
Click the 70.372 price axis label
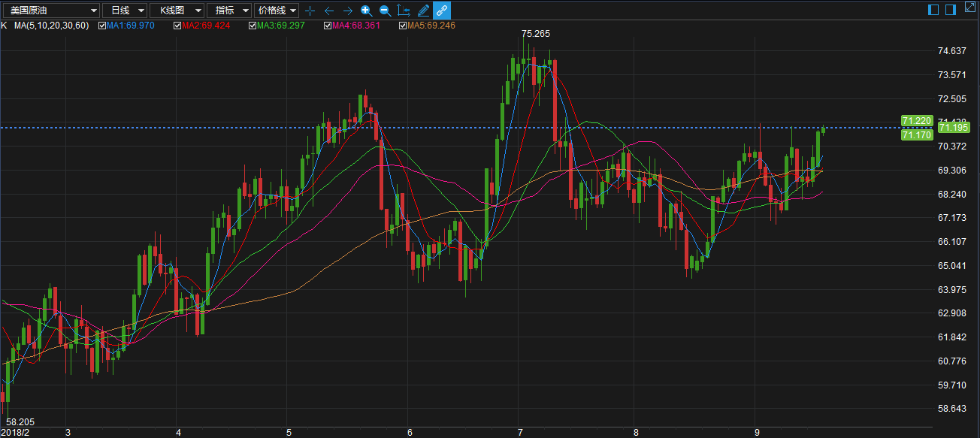coord(952,147)
